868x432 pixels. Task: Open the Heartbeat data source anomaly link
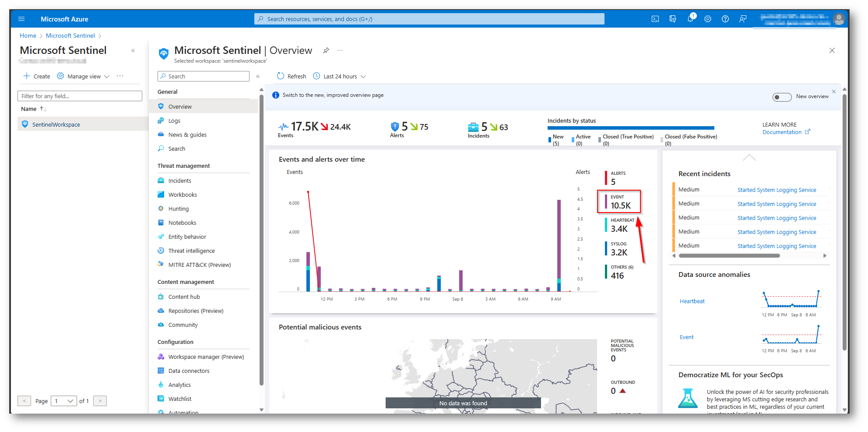click(692, 301)
